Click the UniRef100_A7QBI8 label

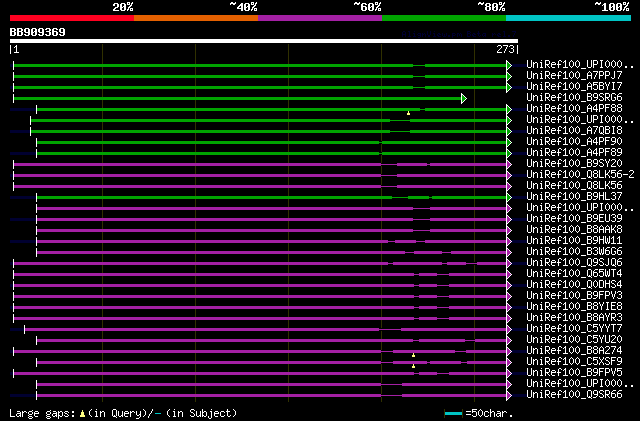pyautogui.click(x=574, y=131)
